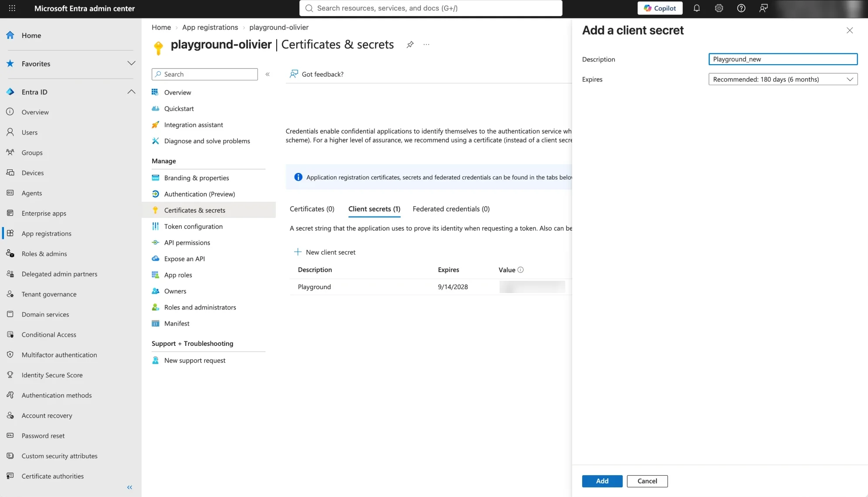The width and height of the screenshot is (868, 497).
Task: Click the Groups icon in sidebar
Action: click(x=10, y=152)
